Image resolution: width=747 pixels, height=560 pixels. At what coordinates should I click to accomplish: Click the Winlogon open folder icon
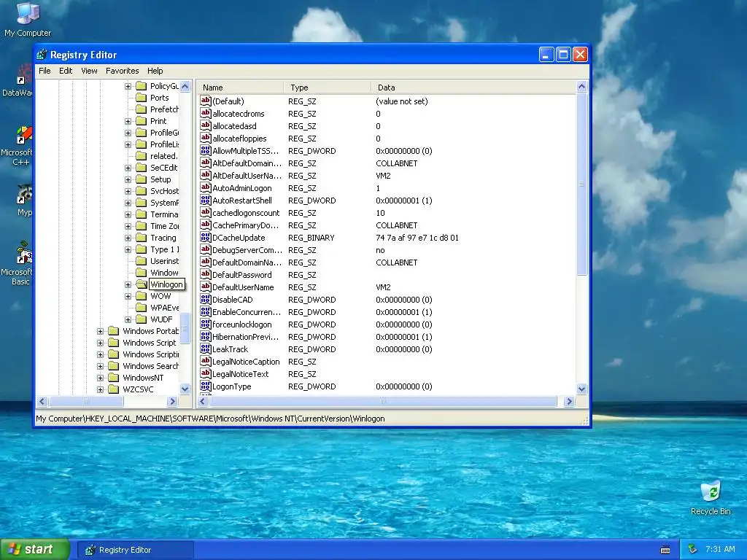coord(141,284)
